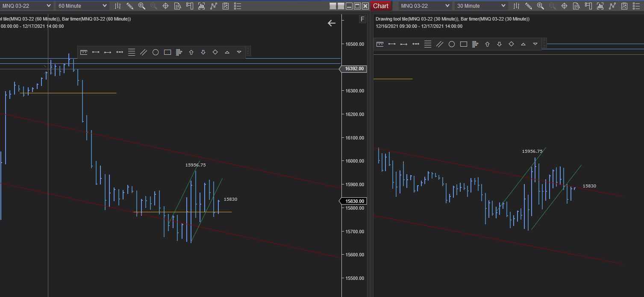Select Ruler tool in 30 Minute drawing tile

380,44
